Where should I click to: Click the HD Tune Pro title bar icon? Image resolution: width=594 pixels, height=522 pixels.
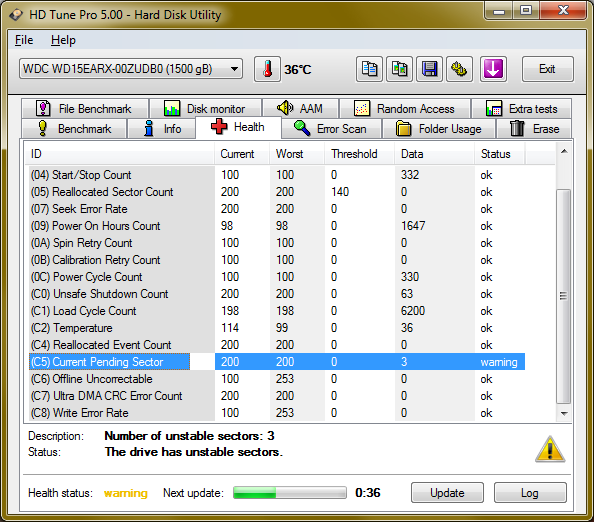[16, 15]
